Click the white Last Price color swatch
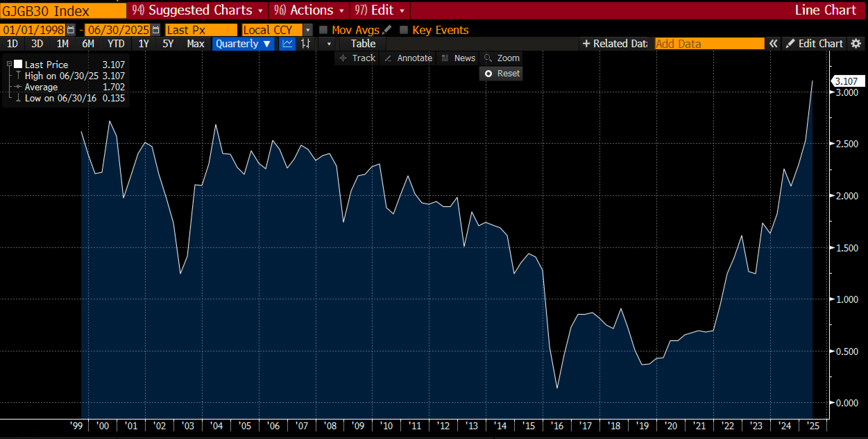The width and height of the screenshot is (868, 439). (18, 64)
